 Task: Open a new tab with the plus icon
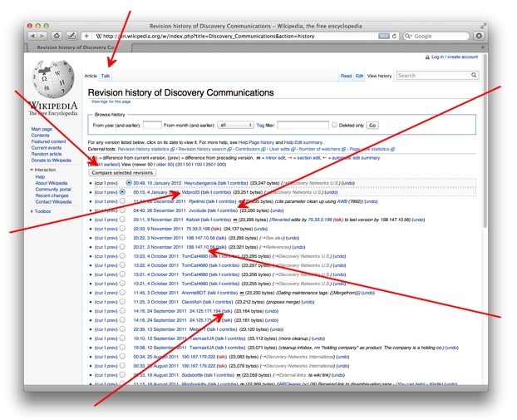click(x=482, y=47)
